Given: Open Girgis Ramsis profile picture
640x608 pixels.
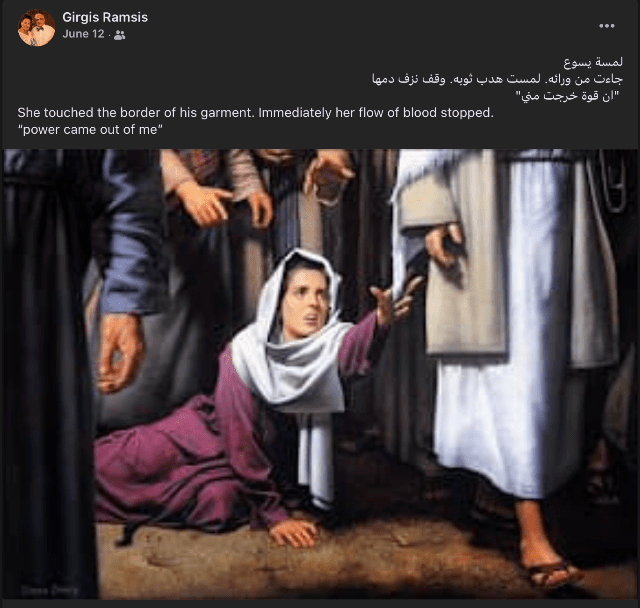Looking at the screenshot, I should (x=36, y=28).
